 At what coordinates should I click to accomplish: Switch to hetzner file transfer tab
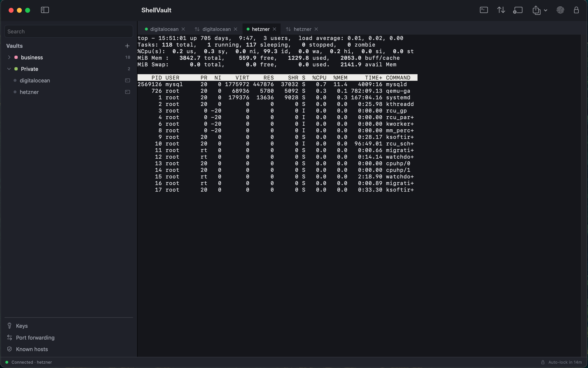[302, 29]
